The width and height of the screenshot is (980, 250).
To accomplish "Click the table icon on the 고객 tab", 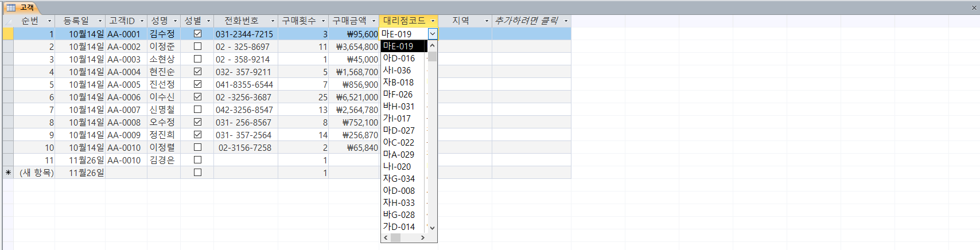I will pyautogui.click(x=10, y=7).
